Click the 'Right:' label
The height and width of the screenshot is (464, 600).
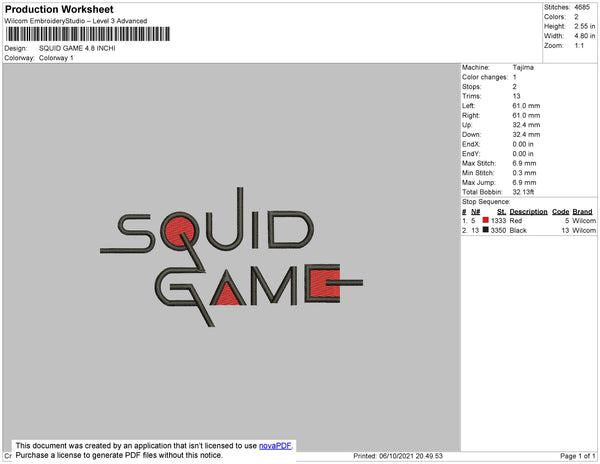pos(471,116)
